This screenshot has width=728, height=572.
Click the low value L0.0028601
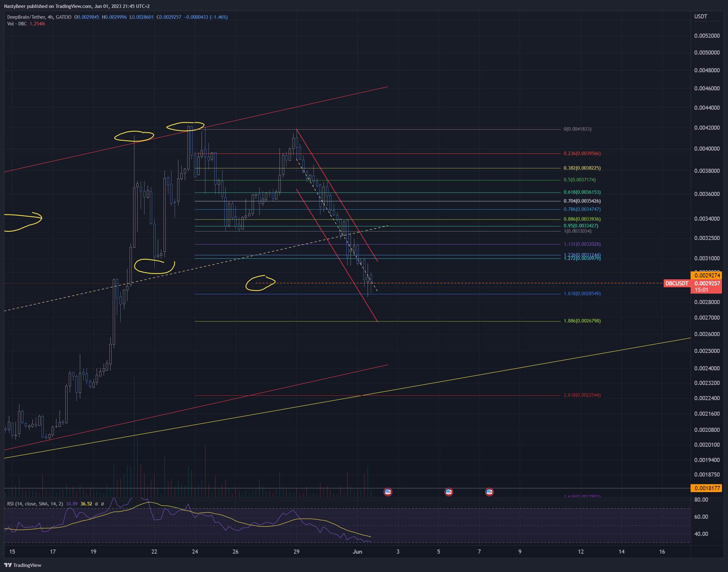tap(142, 17)
